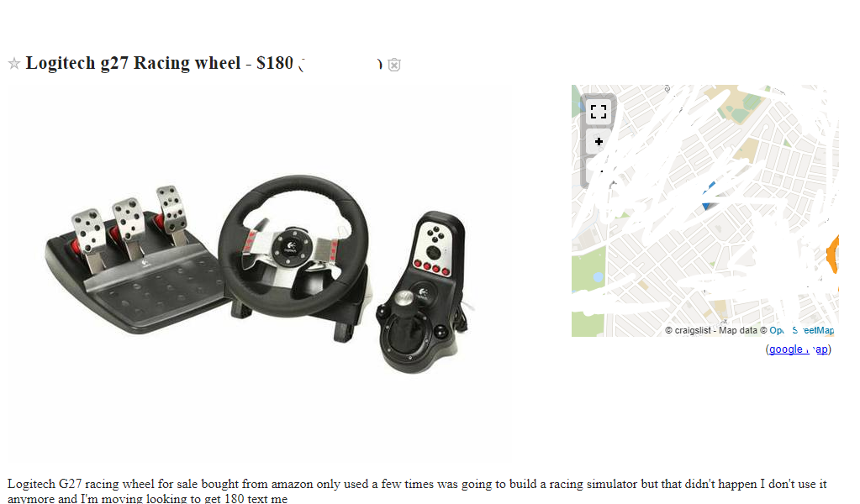The height and width of the screenshot is (504, 860).
Task: Click the posting description paragraph text
Action: pyautogui.click(x=417, y=491)
